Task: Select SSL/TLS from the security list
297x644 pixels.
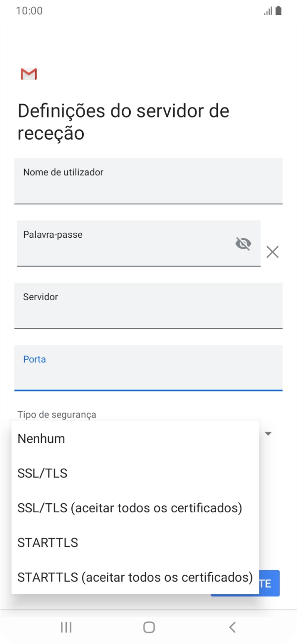Action: point(43,473)
